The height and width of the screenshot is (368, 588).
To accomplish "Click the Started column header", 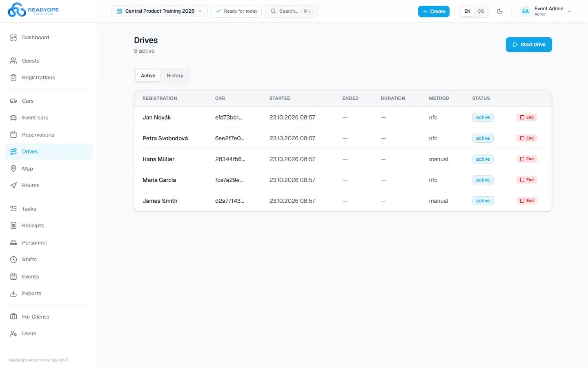I will pyautogui.click(x=280, y=98).
